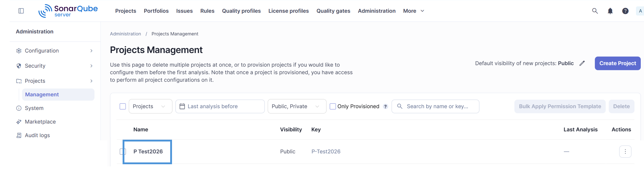This screenshot has height=183, width=644.
Task: Open the More menu in the top navigation
Action: [414, 11]
